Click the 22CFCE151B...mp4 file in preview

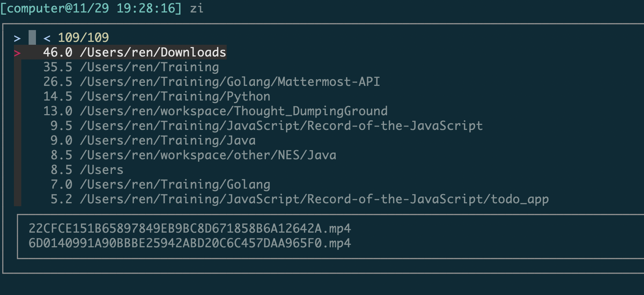click(x=190, y=229)
